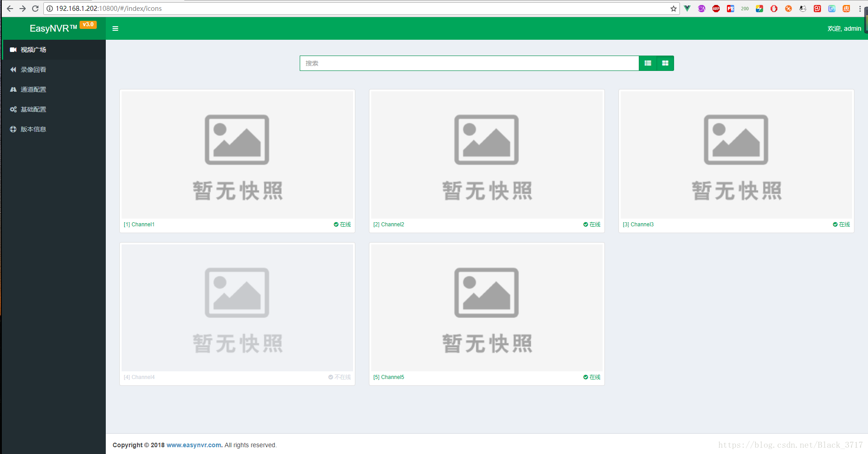Click the [5] Channel5 label

click(x=389, y=377)
